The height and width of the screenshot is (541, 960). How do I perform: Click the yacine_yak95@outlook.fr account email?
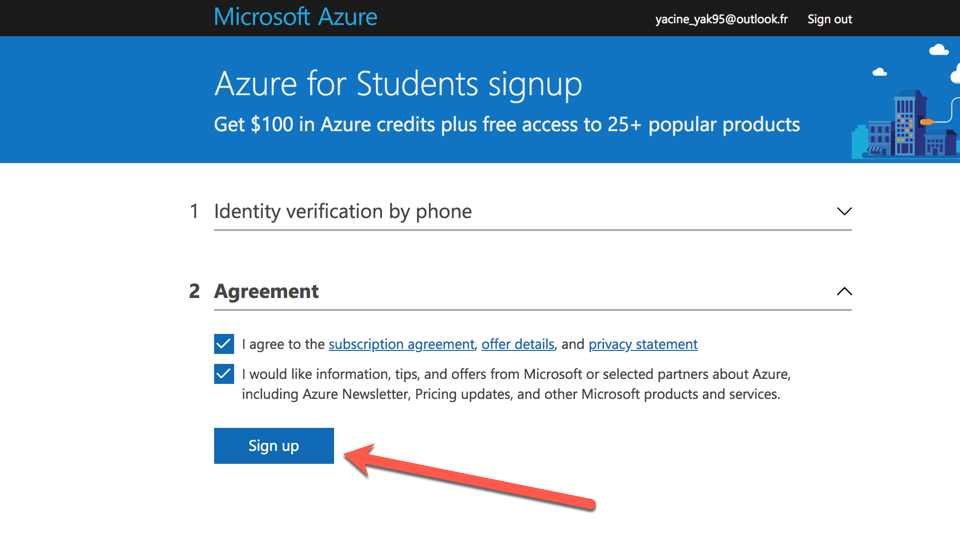coord(721,19)
